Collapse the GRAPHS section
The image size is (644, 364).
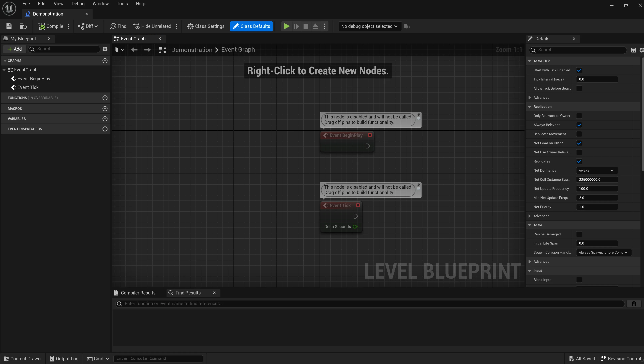pos(5,61)
